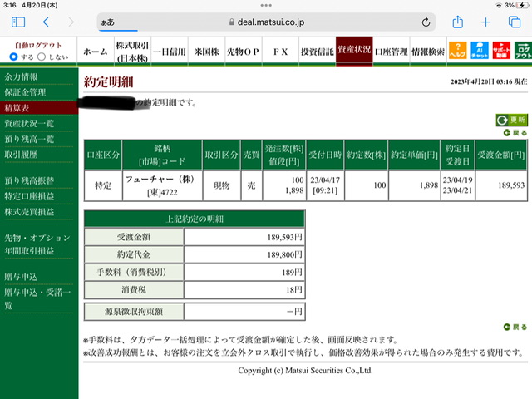Open the orange ヘルプ help icon
Screen dimensions: 532x399
(457, 50)
